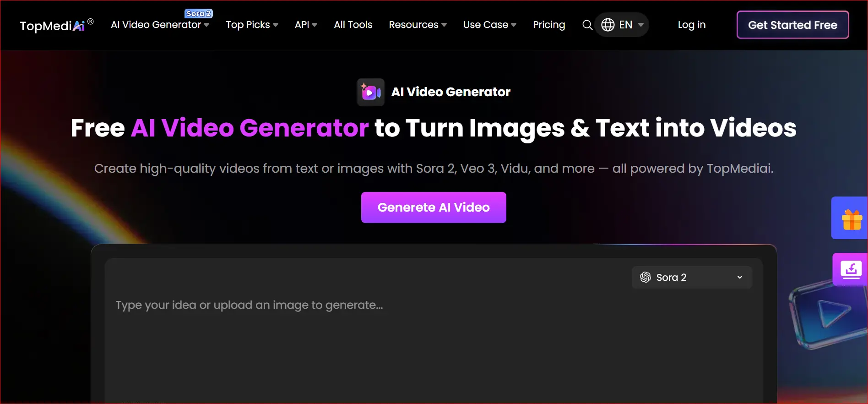
Task: Expand the Resources dropdown
Action: point(418,25)
